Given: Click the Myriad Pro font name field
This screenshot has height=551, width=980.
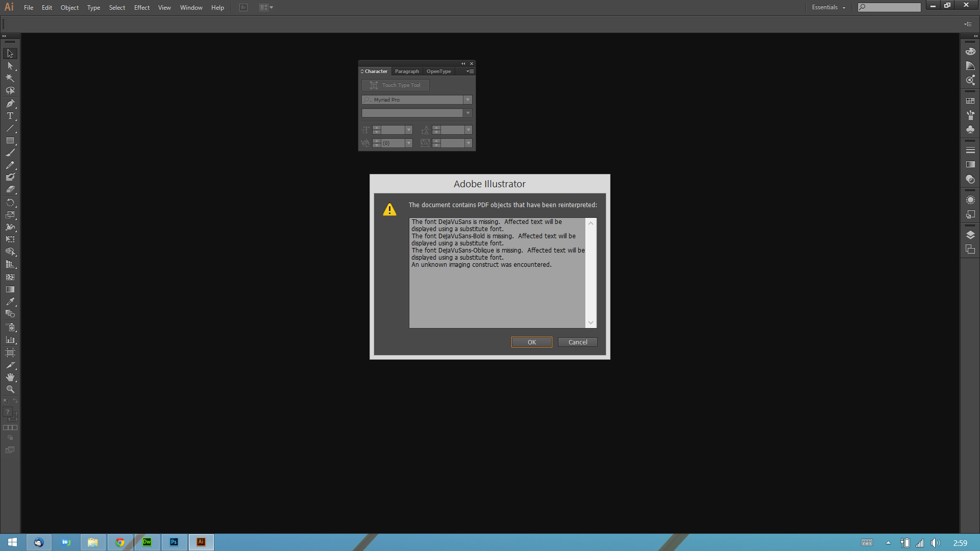Looking at the screenshot, I should pyautogui.click(x=412, y=100).
